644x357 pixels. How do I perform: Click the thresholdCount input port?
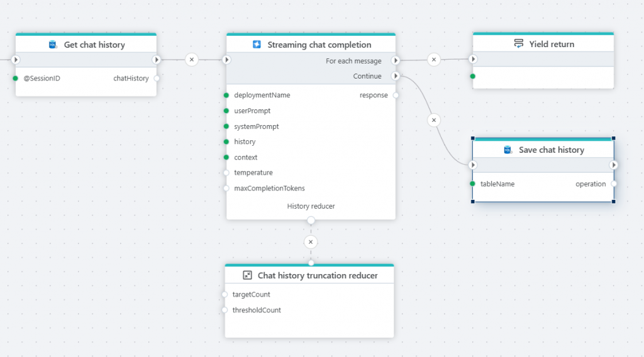pyautogui.click(x=225, y=310)
